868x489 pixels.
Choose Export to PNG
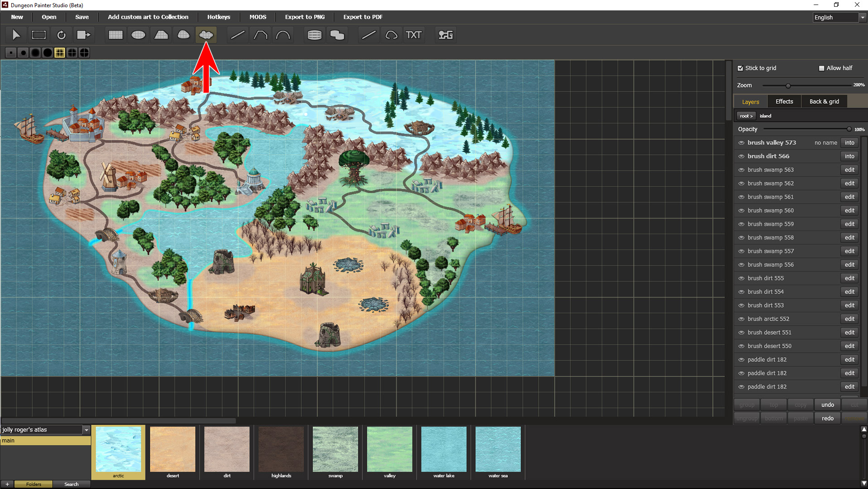305,17
